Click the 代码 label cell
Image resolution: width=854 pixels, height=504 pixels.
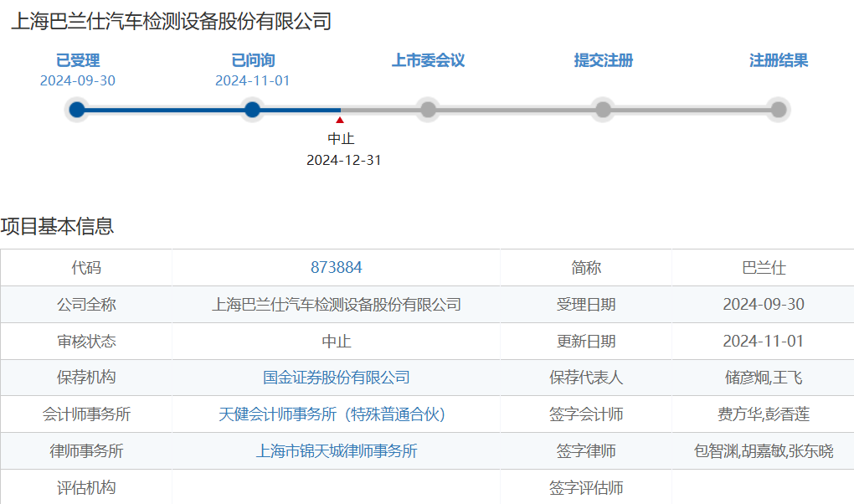pos(86,268)
